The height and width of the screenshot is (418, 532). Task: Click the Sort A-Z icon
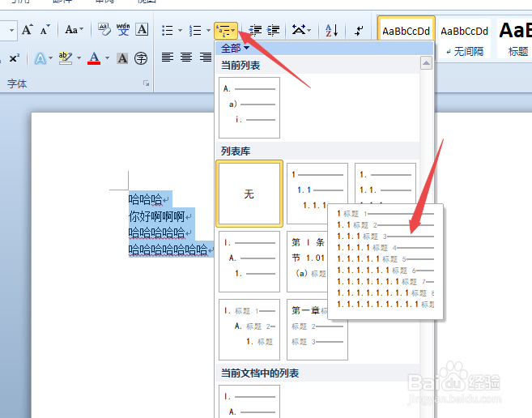(331, 31)
